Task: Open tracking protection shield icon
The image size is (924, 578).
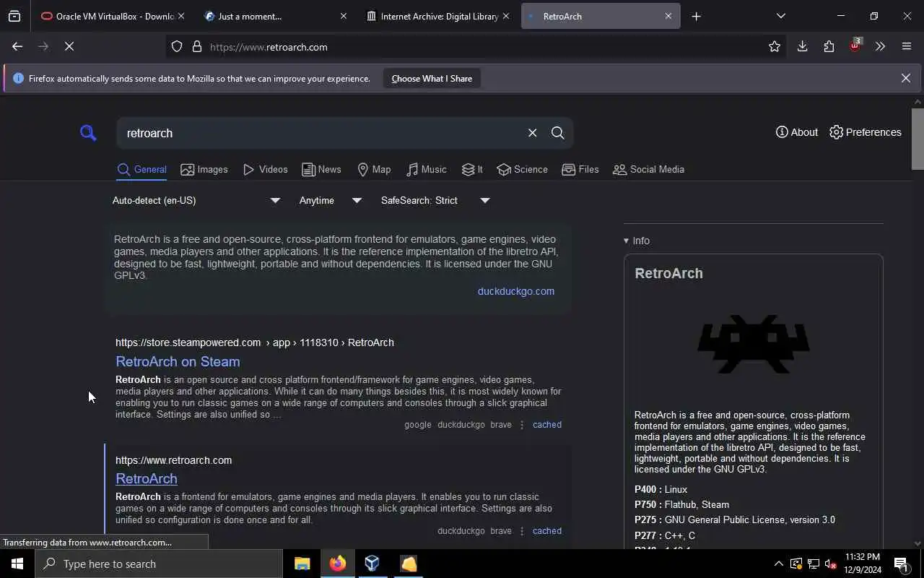Action: tap(177, 46)
